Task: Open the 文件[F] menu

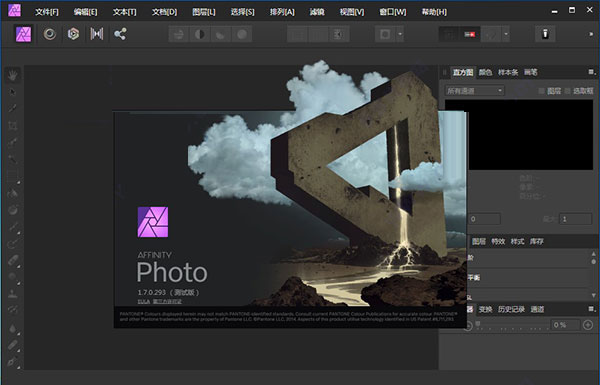Action: click(x=47, y=12)
